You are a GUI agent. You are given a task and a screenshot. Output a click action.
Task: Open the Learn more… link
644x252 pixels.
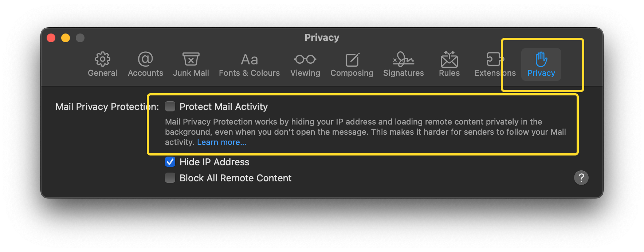point(221,142)
